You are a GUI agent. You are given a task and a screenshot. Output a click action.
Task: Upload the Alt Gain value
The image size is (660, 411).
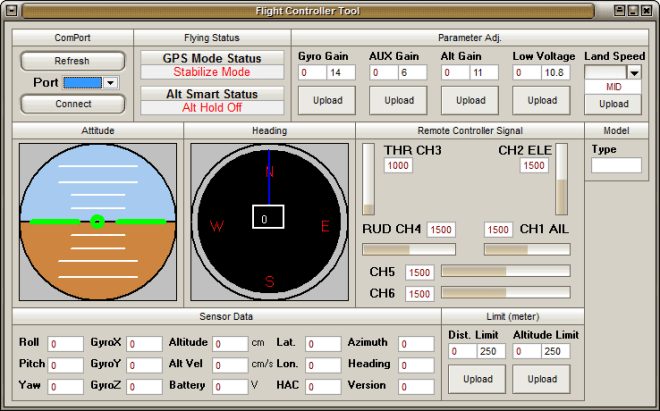470,100
